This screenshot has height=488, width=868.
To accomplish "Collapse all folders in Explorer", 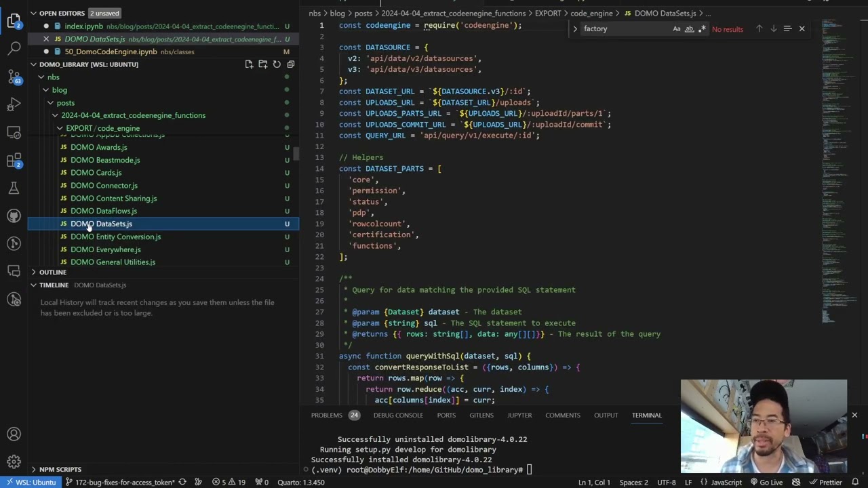I will [x=290, y=64].
